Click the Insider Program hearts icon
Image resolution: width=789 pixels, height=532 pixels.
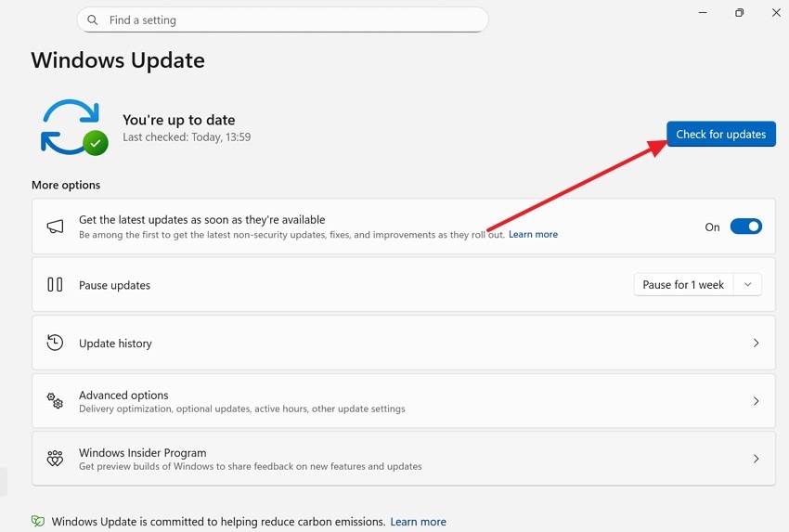(55, 459)
